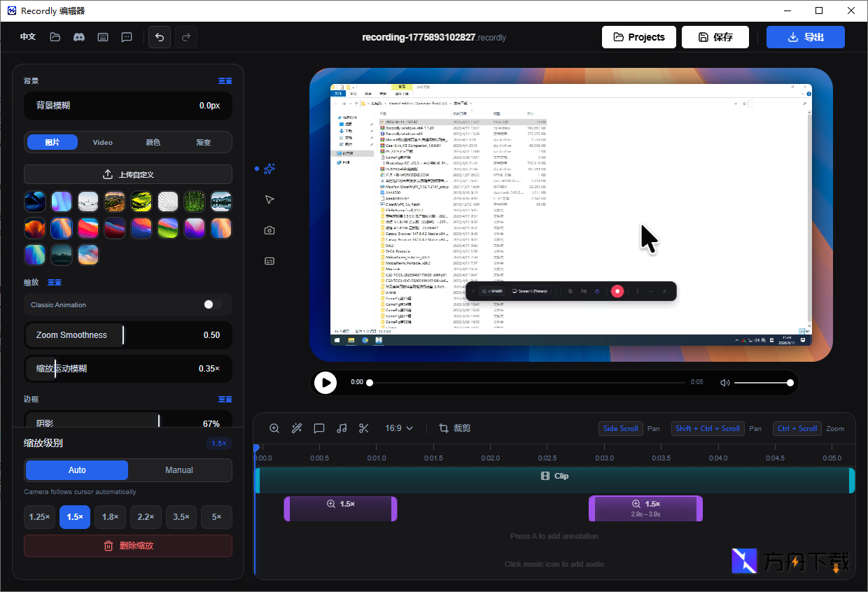The height and width of the screenshot is (592, 868).
Task: Select the 渐变 gradient background tab
Action: tap(204, 142)
